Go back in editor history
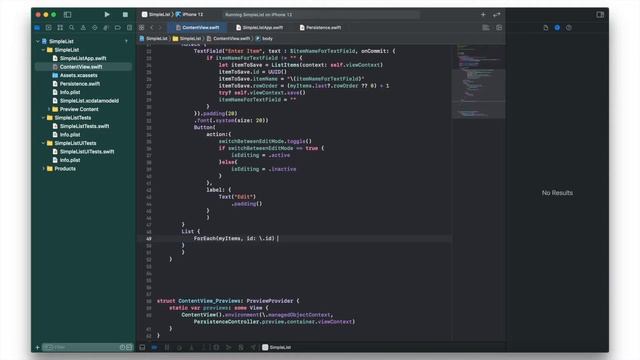Screen dimensions: 640x360 (152, 28)
